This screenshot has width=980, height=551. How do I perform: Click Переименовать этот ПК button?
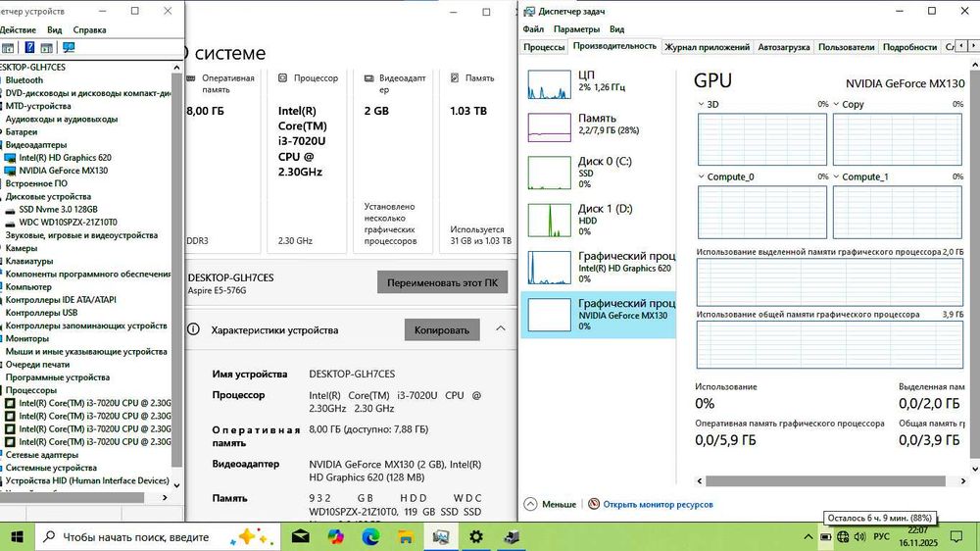[x=442, y=282]
